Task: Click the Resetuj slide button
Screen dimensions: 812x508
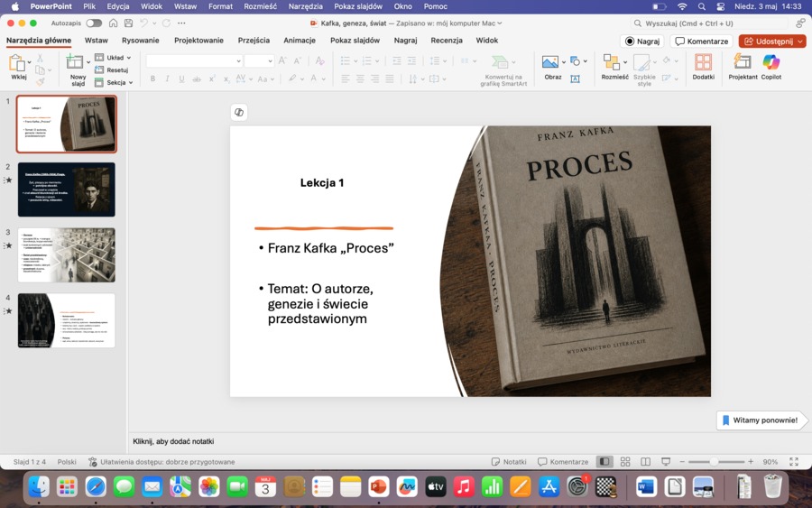Action: click(x=111, y=69)
